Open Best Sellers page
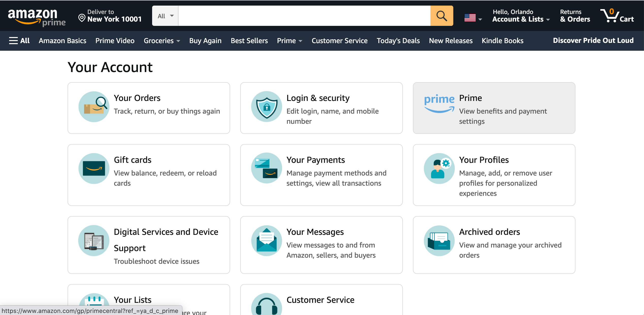Viewport: 644px width, 315px height. 249,41
